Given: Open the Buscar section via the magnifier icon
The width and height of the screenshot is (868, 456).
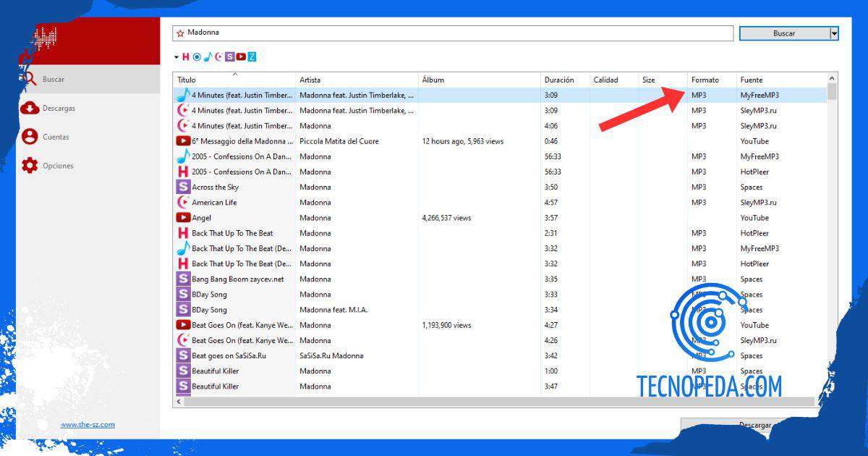Looking at the screenshot, I should (x=29, y=79).
